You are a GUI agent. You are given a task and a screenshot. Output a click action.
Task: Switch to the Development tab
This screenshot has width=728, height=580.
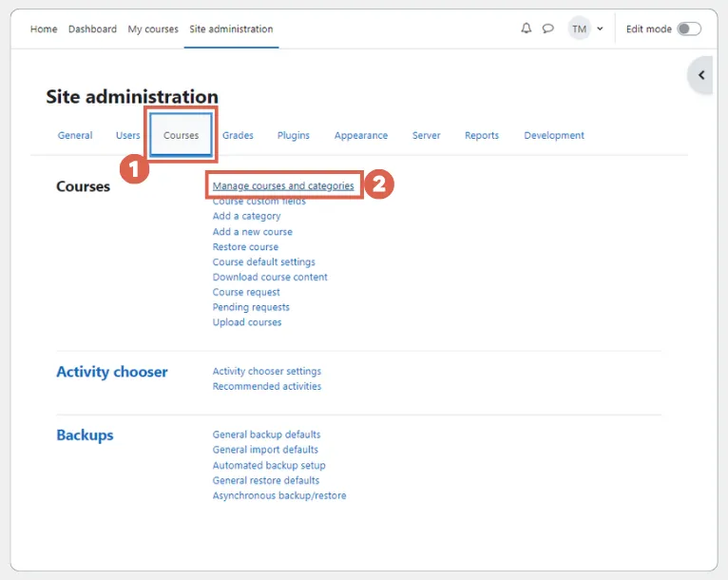click(554, 135)
